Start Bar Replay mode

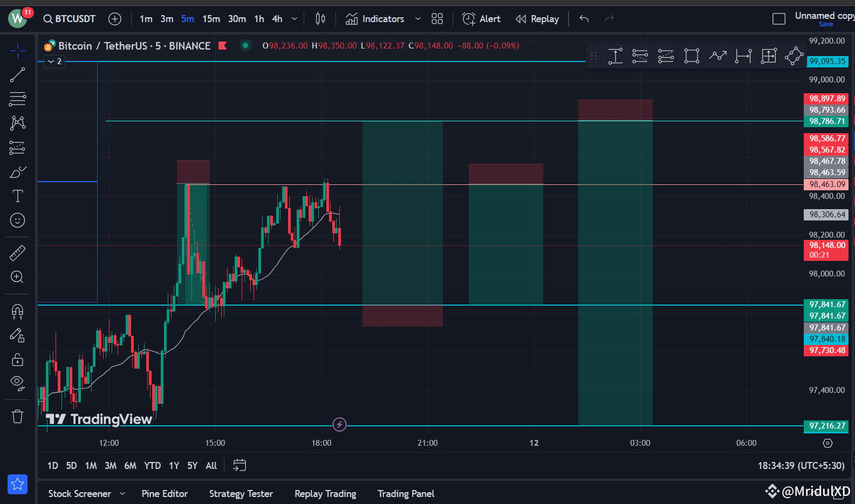(537, 19)
